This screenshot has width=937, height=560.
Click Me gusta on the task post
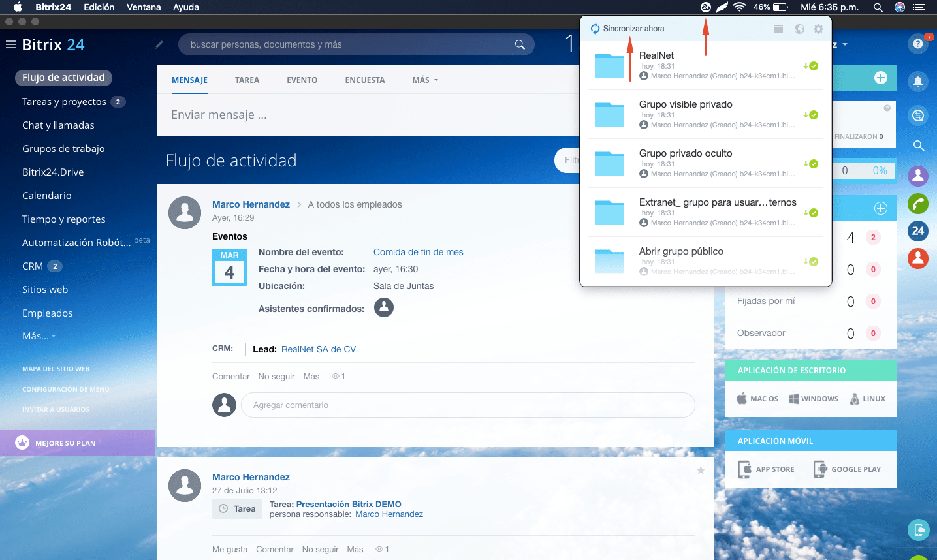(x=230, y=550)
